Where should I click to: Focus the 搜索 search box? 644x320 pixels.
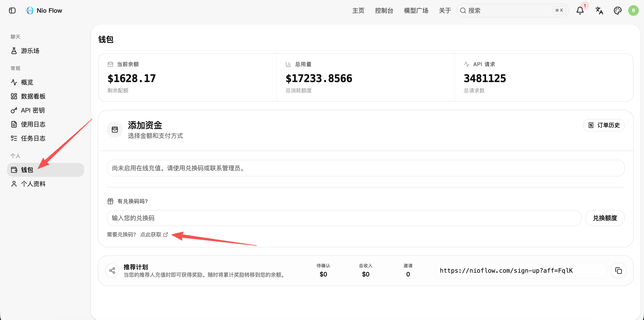(x=513, y=11)
